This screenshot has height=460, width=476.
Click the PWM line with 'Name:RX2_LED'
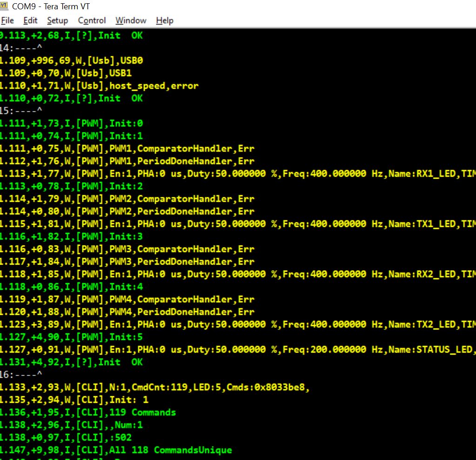point(238,274)
